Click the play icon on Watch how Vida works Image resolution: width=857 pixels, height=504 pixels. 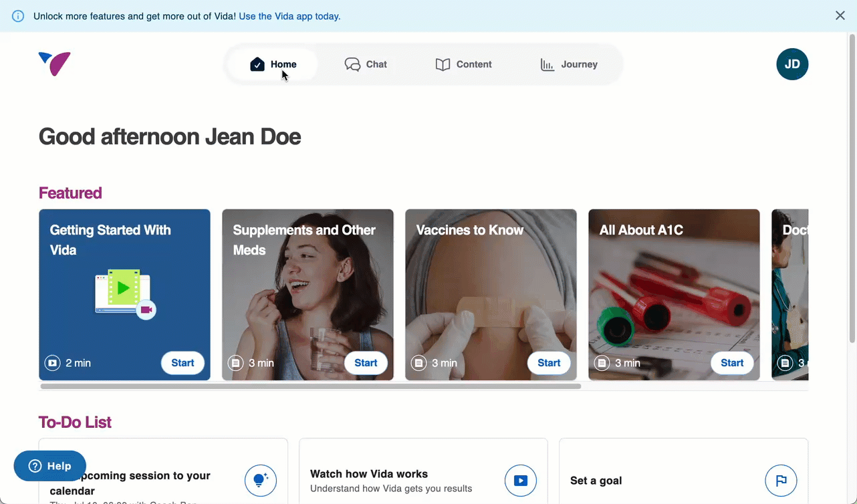521,481
